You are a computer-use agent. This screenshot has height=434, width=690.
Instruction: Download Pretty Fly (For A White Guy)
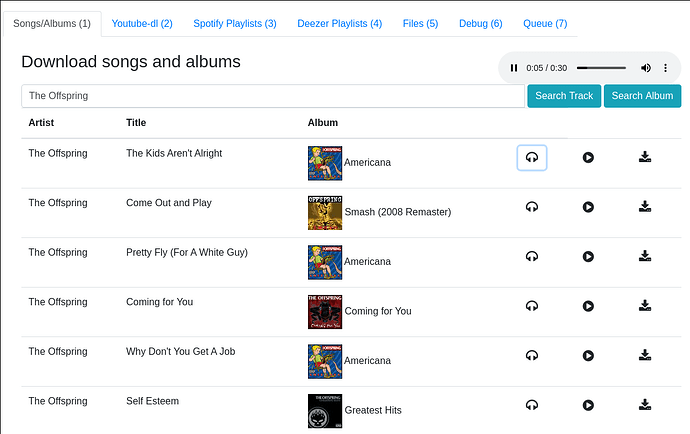pos(645,256)
